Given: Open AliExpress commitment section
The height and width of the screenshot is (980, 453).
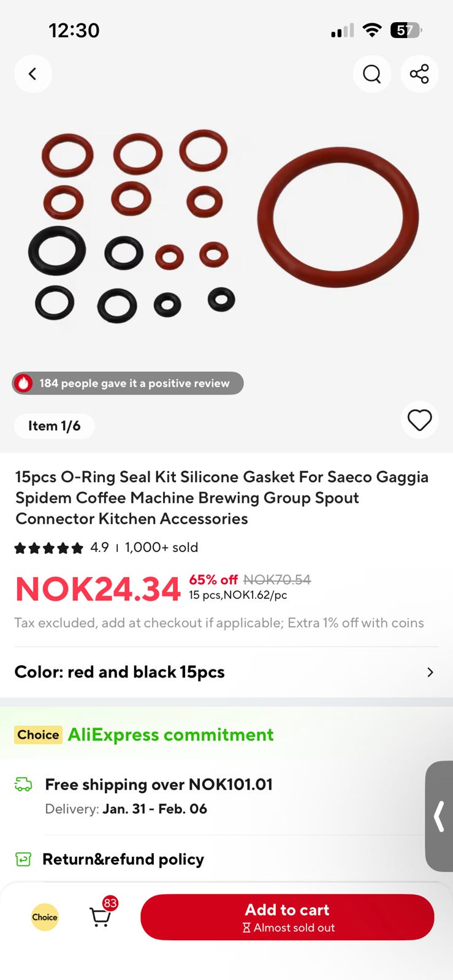Looking at the screenshot, I should pos(170,734).
